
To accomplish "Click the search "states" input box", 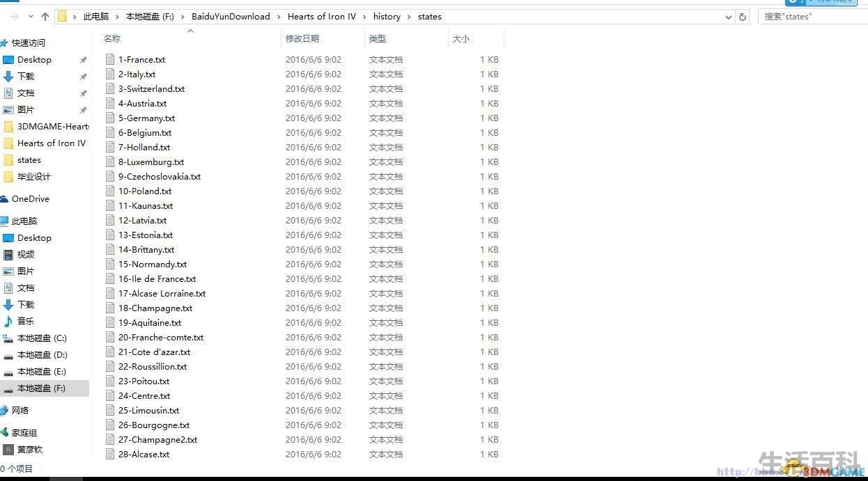I will 813,17.
